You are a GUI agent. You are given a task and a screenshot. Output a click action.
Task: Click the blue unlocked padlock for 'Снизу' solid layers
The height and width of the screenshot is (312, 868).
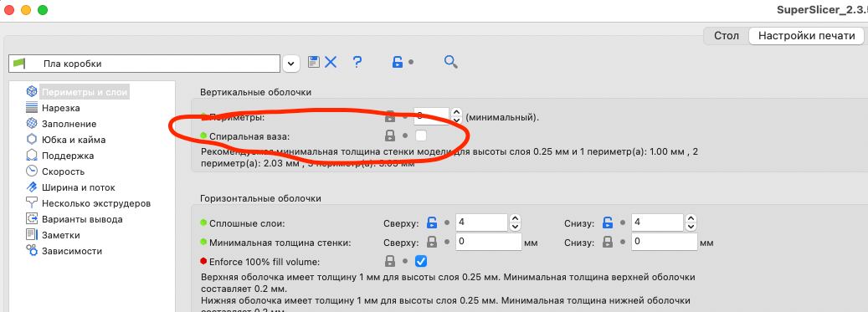pos(608,223)
